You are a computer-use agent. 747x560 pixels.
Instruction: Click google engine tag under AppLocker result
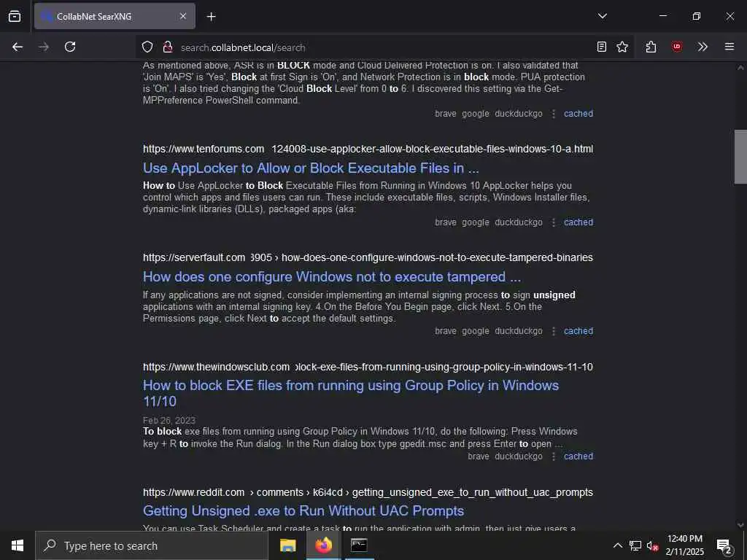tap(476, 222)
